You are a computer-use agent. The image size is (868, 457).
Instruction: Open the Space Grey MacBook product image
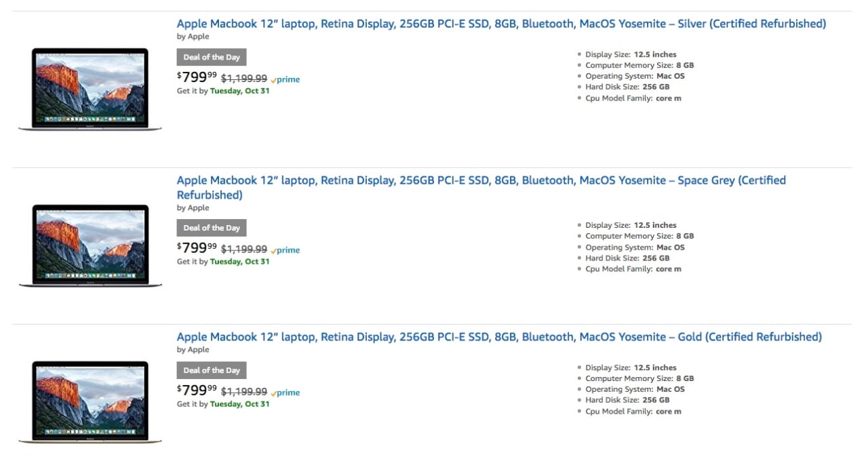pyautogui.click(x=90, y=245)
